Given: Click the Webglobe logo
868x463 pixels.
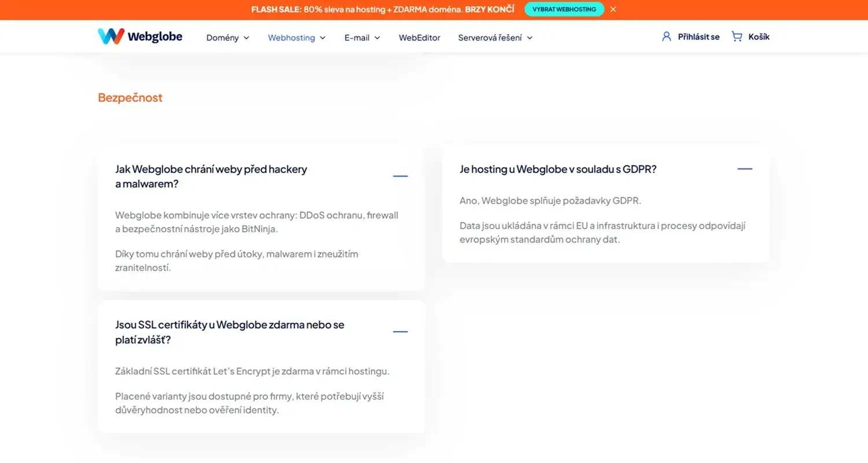Looking at the screenshot, I should (140, 36).
